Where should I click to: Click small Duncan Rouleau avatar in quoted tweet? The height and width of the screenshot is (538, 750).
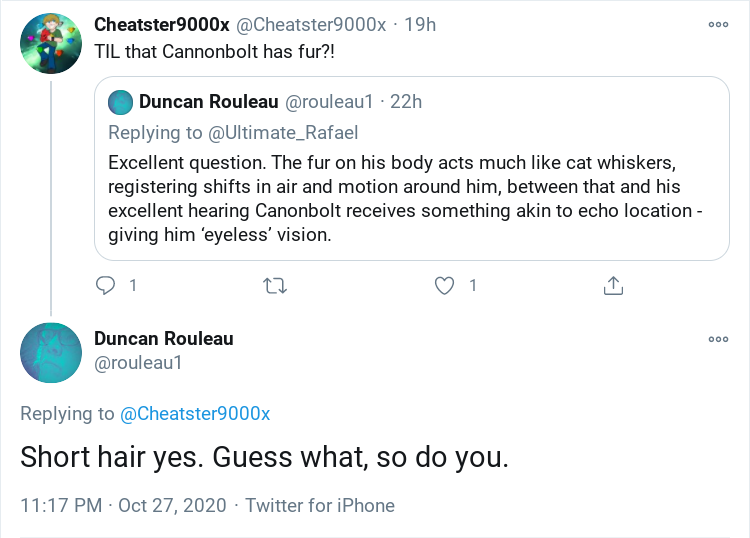pos(120,102)
